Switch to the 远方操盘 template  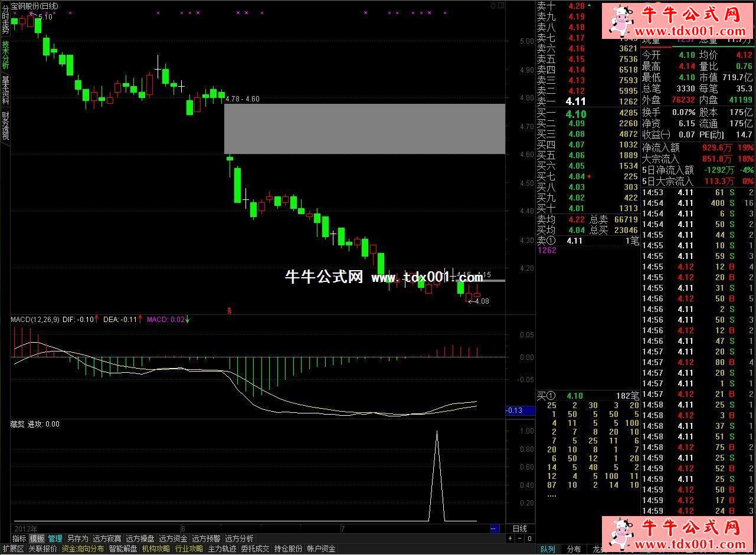click(140, 538)
